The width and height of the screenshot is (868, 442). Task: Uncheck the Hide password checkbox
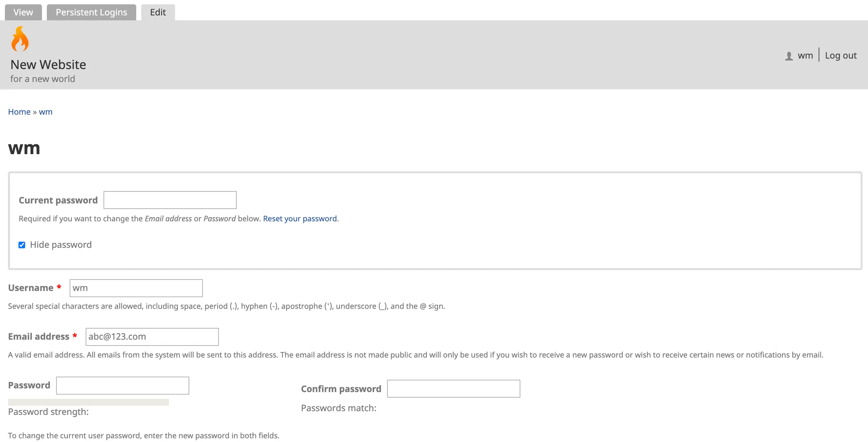22,245
